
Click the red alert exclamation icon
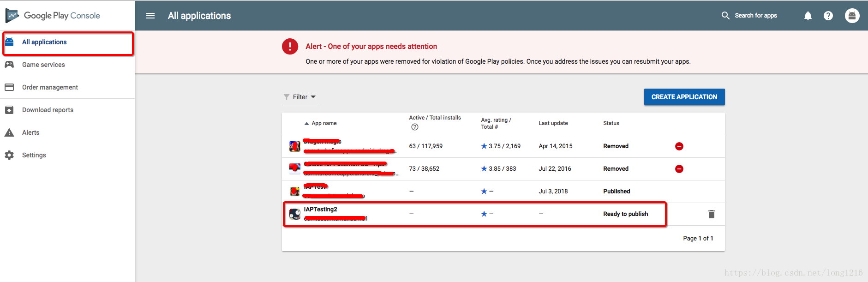(x=290, y=47)
